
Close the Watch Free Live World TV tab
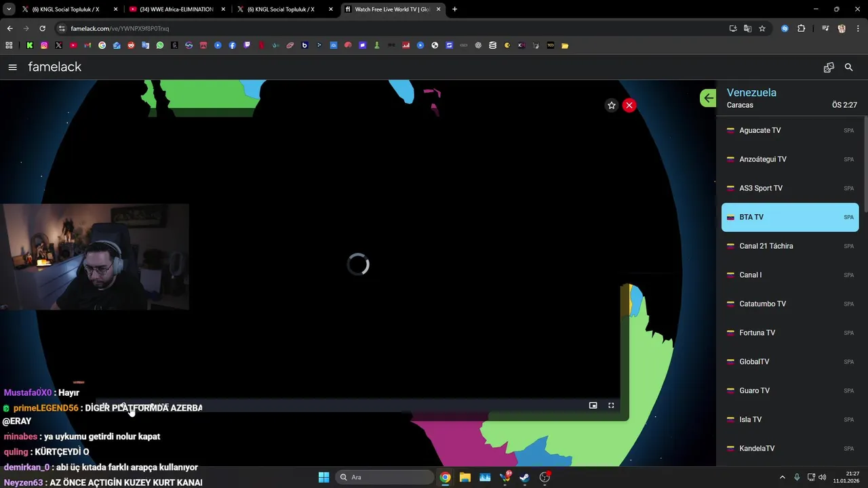point(438,9)
